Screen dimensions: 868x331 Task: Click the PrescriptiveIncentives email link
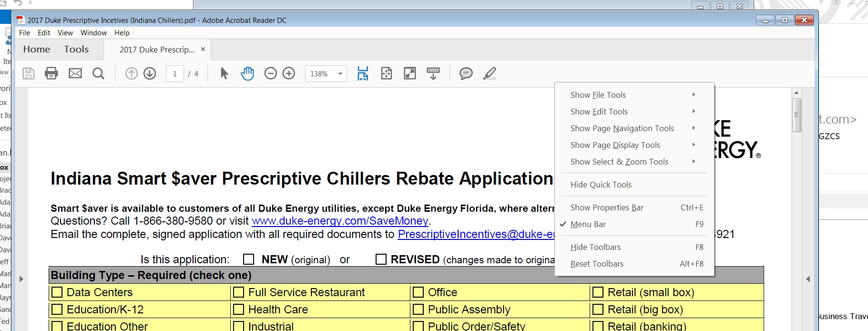click(476, 234)
